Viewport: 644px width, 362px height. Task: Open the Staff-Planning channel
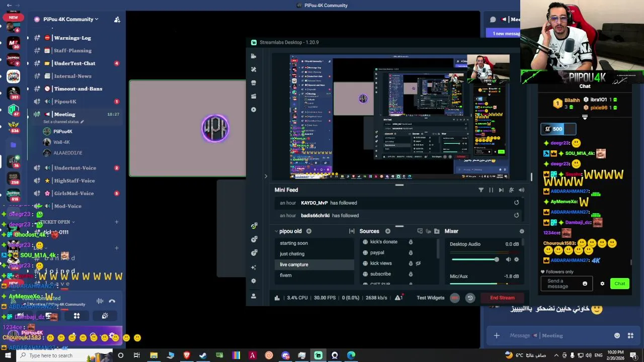73,50
